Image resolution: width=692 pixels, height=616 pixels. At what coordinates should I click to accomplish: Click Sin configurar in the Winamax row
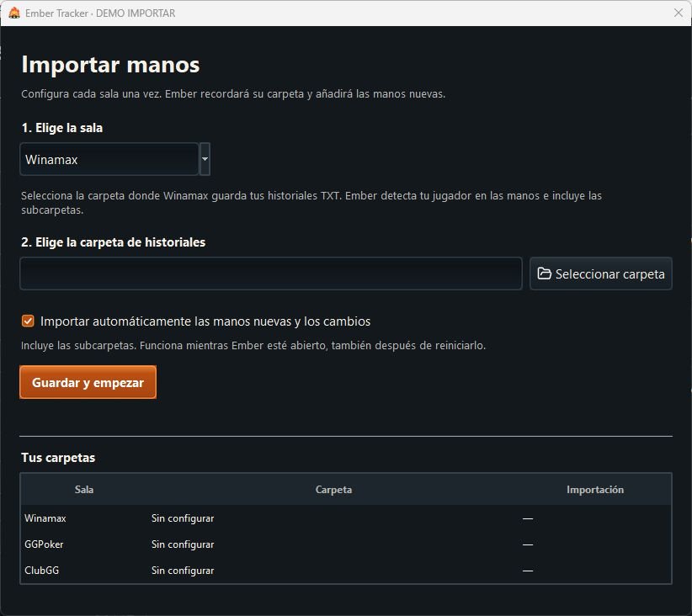(183, 518)
